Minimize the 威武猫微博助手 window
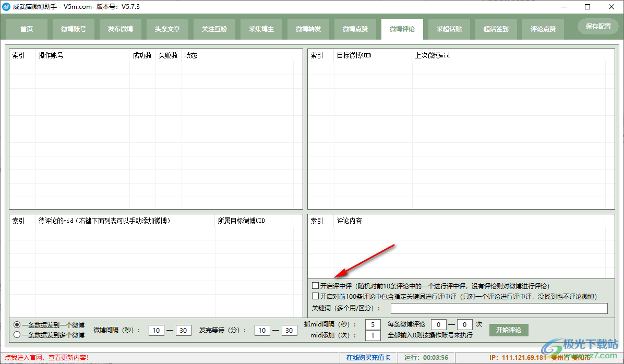The image size is (624, 364). [x=565, y=7]
